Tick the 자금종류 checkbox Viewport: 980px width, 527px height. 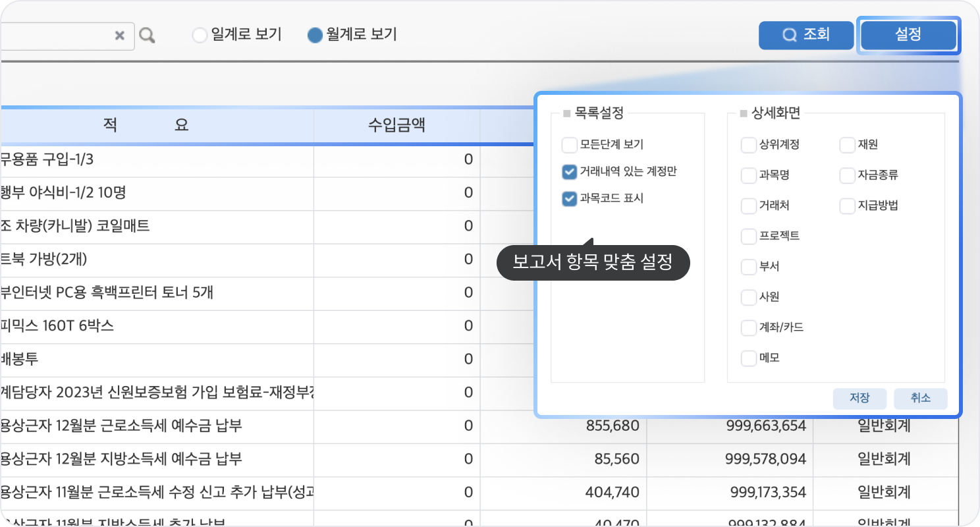pyautogui.click(x=847, y=175)
